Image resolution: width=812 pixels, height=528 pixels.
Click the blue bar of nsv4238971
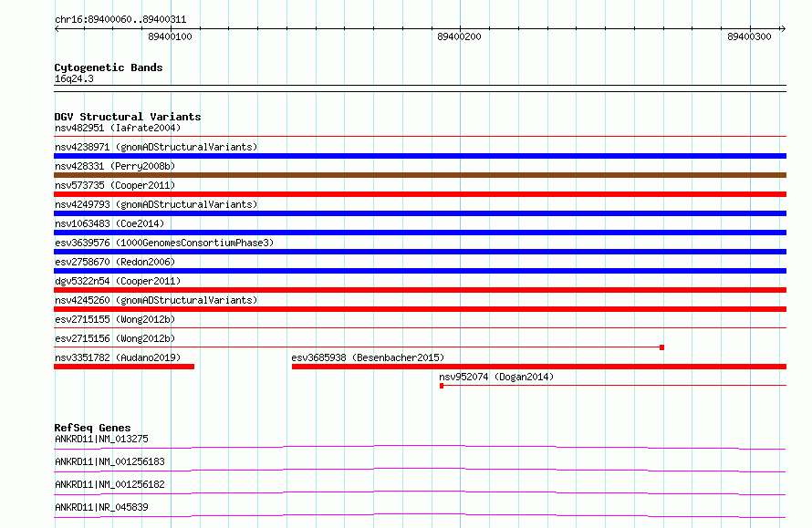pos(420,156)
